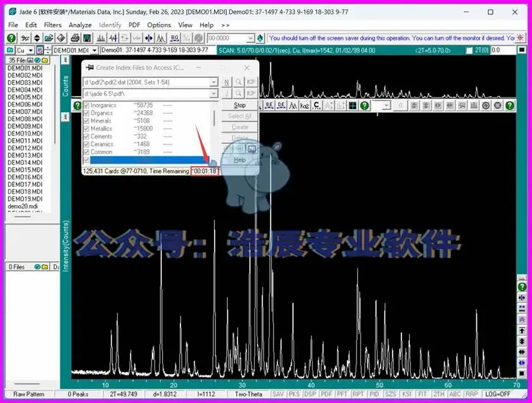Click the 2T(0) offset value field
The width and height of the screenshot is (532, 403).
[x=503, y=50]
